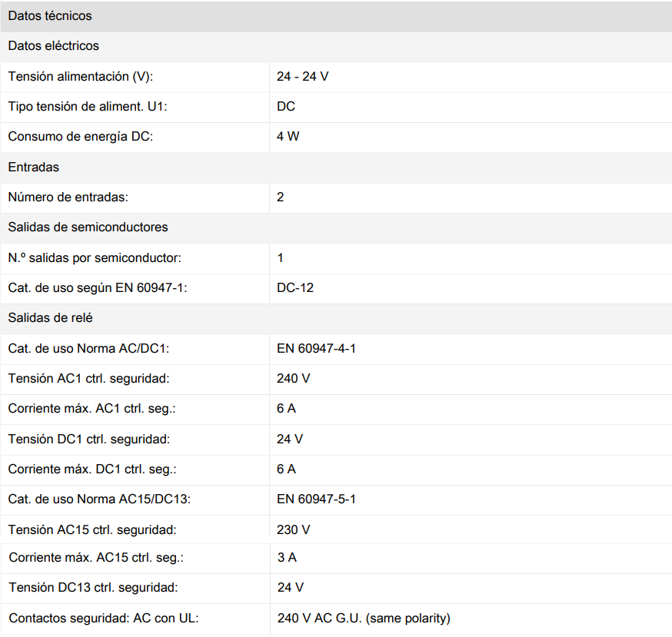Select the "EN 60947-5-1" standard value
Image resolution: width=672 pixels, height=637 pixels.
pos(316,499)
